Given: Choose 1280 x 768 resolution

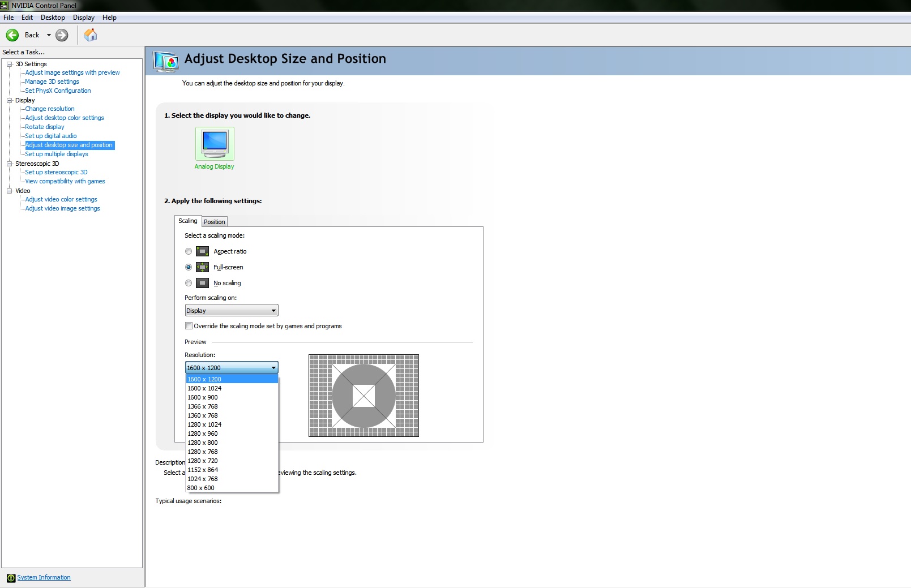Looking at the screenshot, I should coord(232,452).
